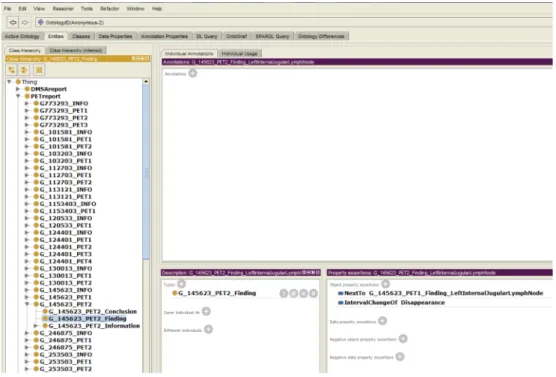Screen dimensions: 556x377
Task: Add a Same Individual As entry
Action: pyautogui.click(x=206, y=311)
